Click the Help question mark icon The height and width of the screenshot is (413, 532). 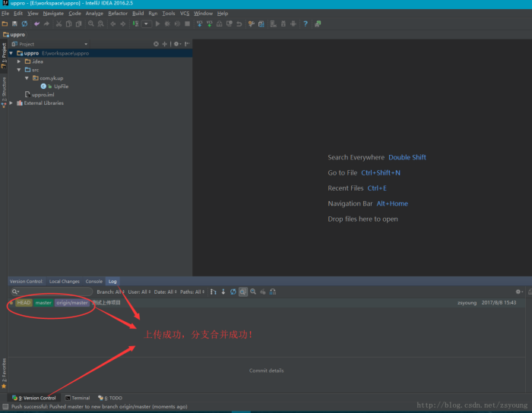click(x=306, y=24)
